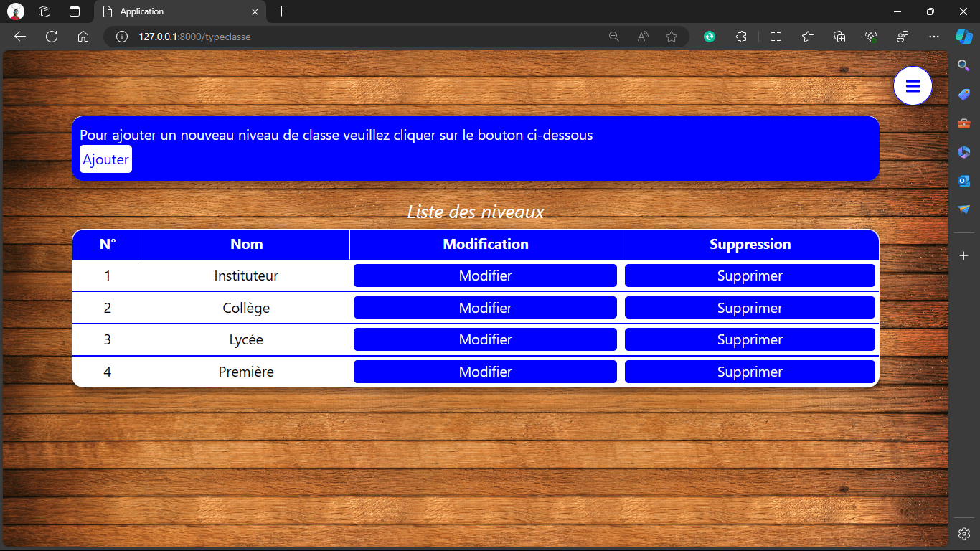Customize sidebar with the plus icon

click(x=964, y=256)
